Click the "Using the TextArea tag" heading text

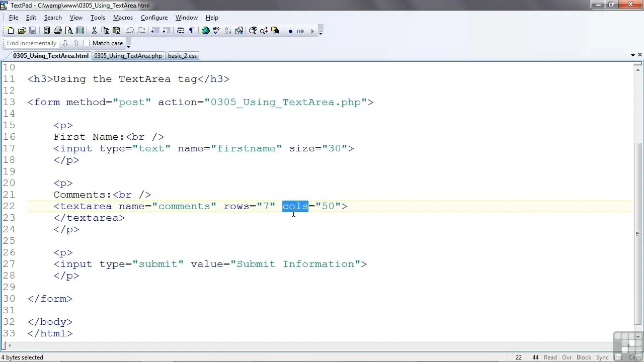pos(125,79)
